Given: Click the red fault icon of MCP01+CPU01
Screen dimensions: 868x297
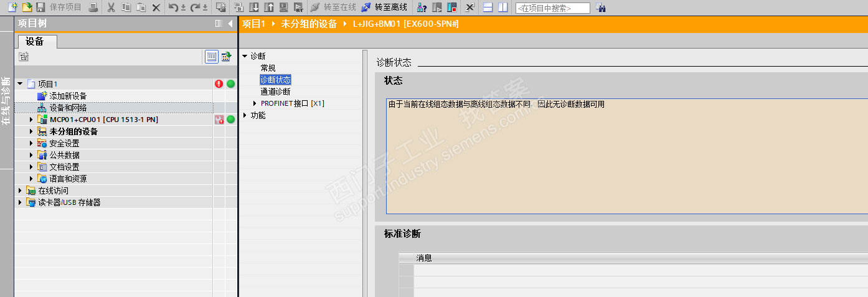Looking at the screenshot, I should tap(219, 120).
